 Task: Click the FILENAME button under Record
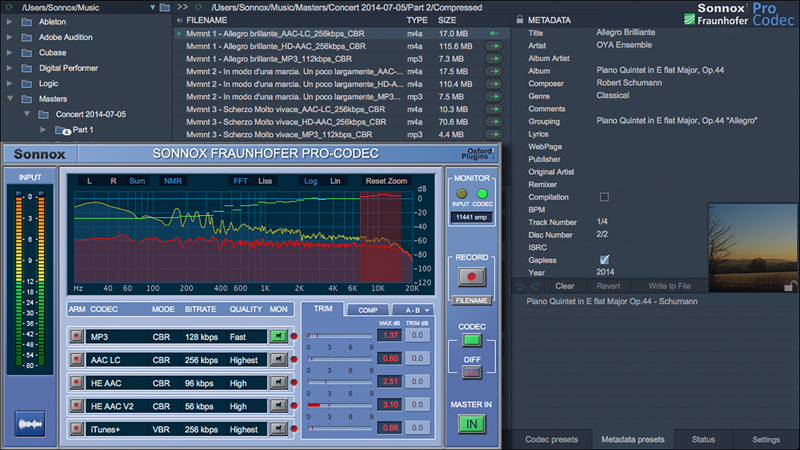pos(471,301)
